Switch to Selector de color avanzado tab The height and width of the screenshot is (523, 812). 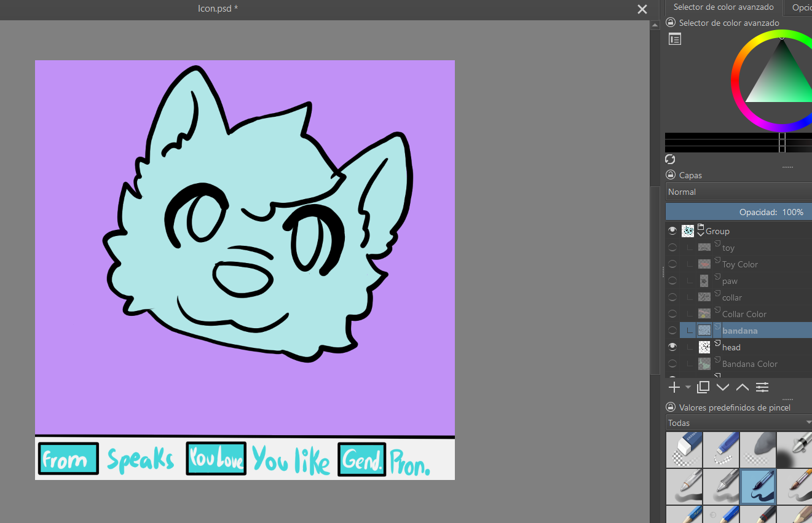click(723, 7)
